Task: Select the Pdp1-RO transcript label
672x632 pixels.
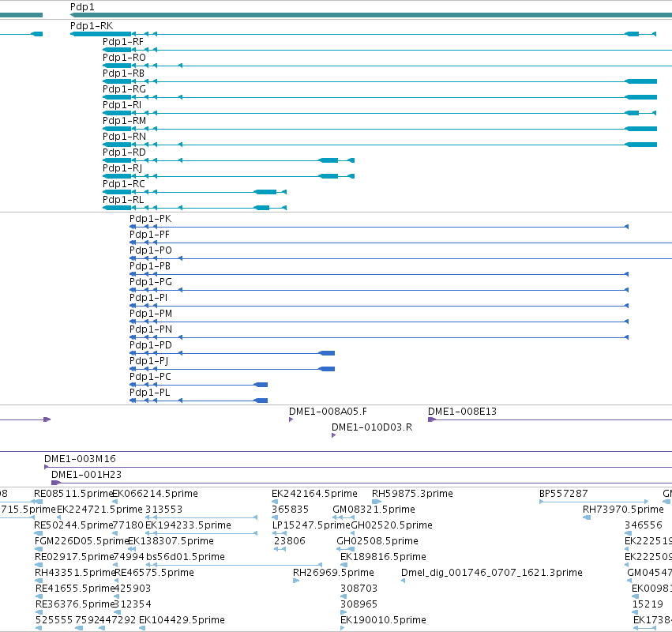Action: [124, 58]
